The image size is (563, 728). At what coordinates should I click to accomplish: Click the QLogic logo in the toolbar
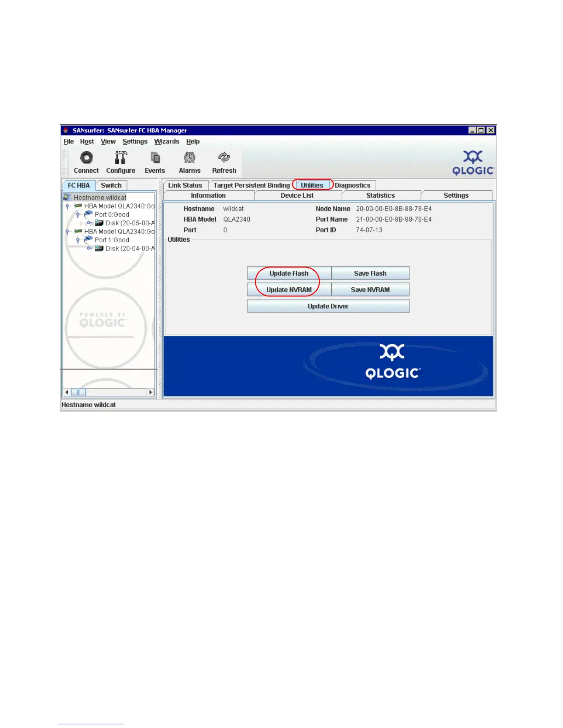click(x=473, y=163)
